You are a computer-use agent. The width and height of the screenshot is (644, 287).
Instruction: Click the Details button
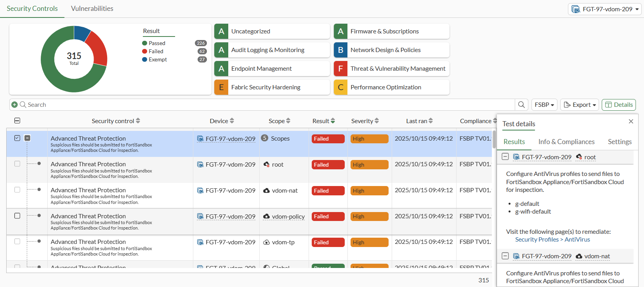[x=618, y=104]
